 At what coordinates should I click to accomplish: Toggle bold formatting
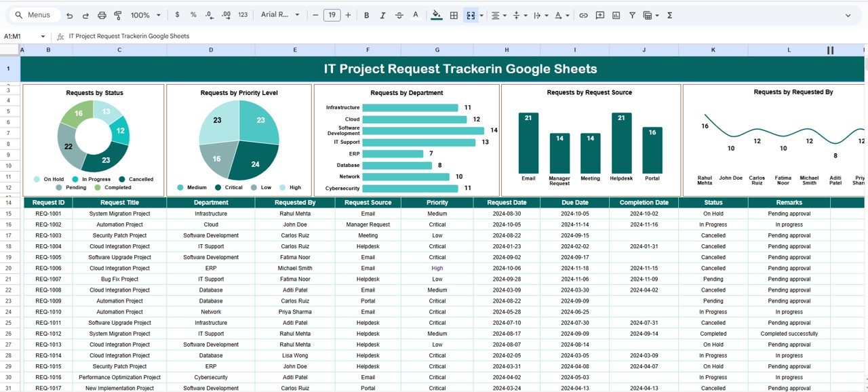[366, 14]
